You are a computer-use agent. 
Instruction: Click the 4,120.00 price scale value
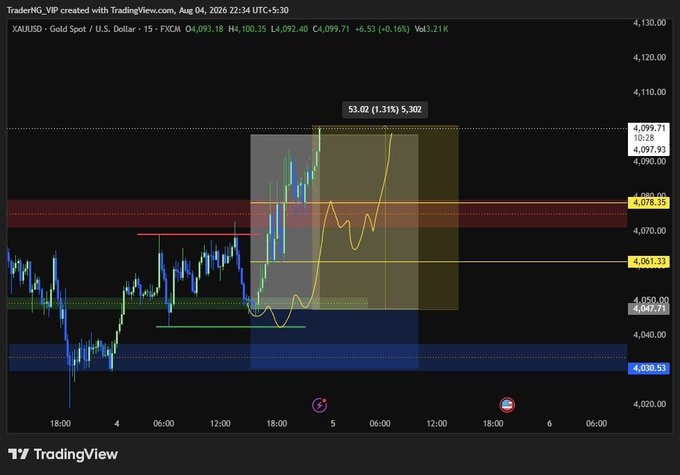pyautogui.click(x=649, y=57)
